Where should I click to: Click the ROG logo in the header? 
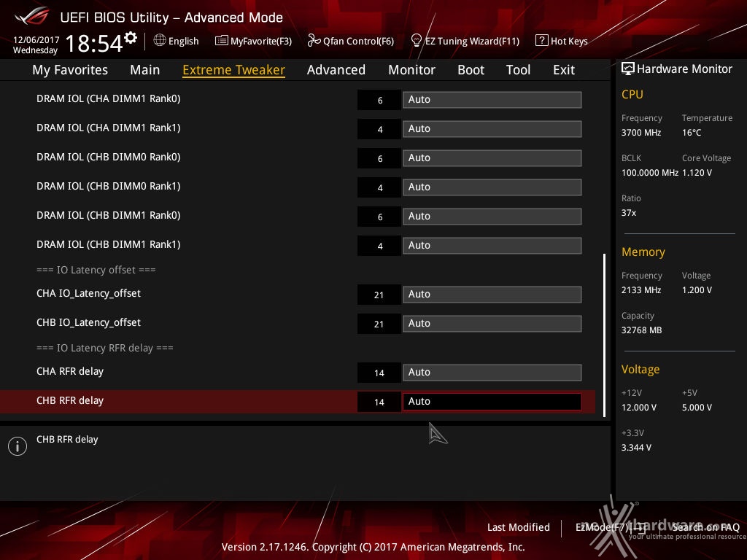pos(32,16)
